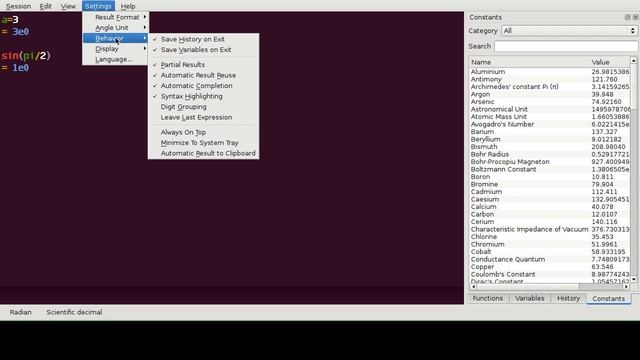Click the constants Search field
Viewport: 640px width, 360px height.
[x=566, y=46]
